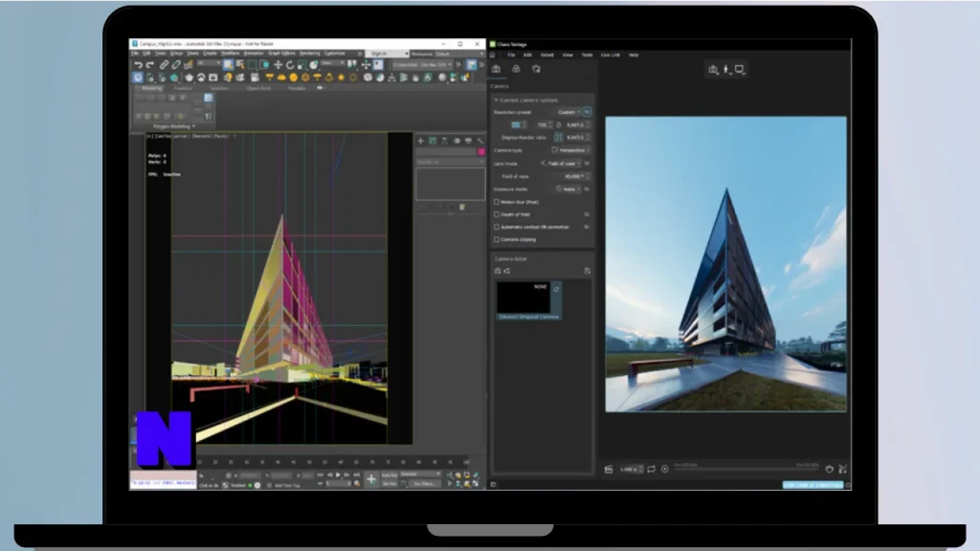Toggle the aspect ratio lock icon
This screenshot has width=980, height=551.
pyautogui.click(x=559, y=125)
